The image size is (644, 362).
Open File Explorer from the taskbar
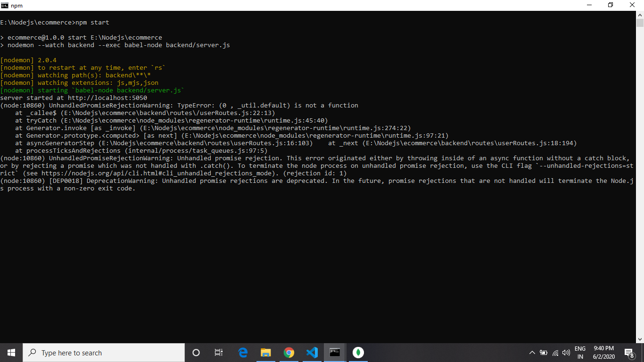point(266,353)
